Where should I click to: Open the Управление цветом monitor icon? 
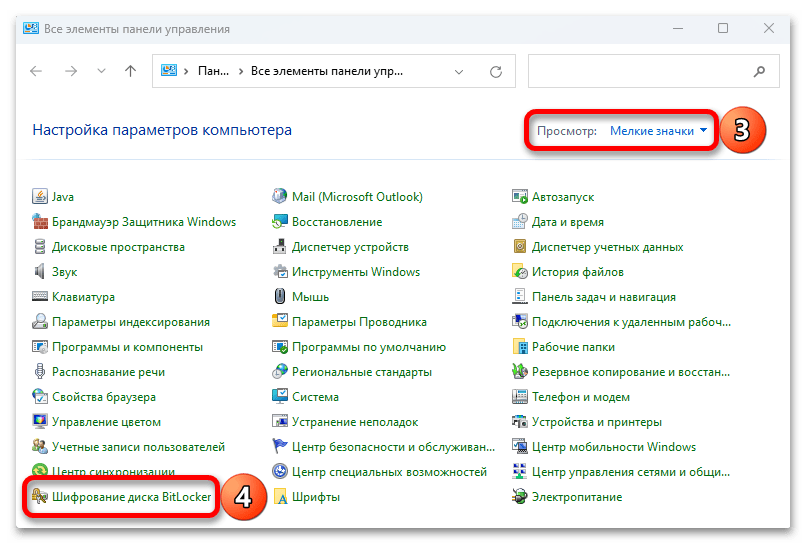40,422
